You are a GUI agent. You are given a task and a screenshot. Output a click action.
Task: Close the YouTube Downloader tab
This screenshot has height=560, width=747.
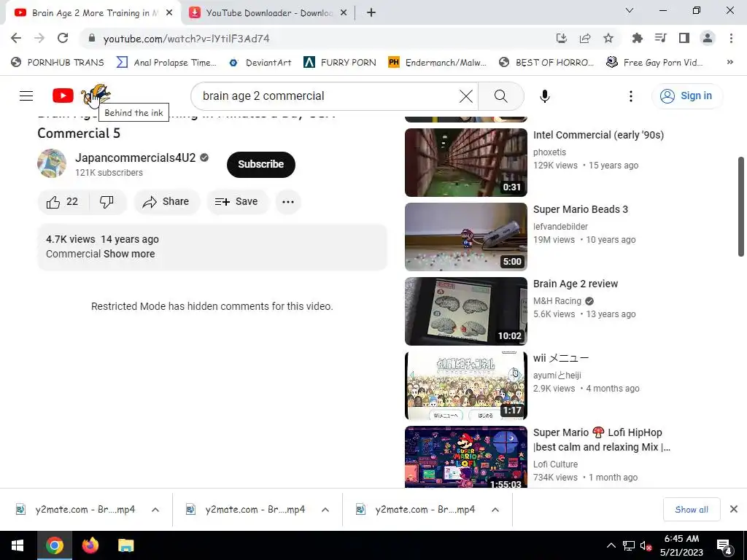coord(343,13)
